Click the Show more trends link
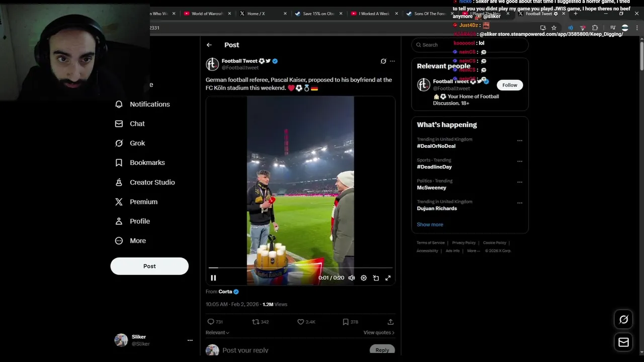This screenshot has height=362, width=644. click(x=430, y=225)
